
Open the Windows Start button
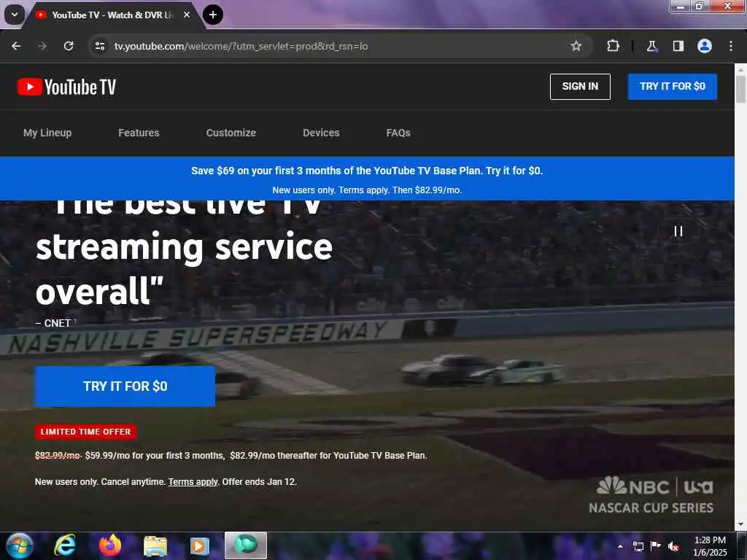[20, 545]
